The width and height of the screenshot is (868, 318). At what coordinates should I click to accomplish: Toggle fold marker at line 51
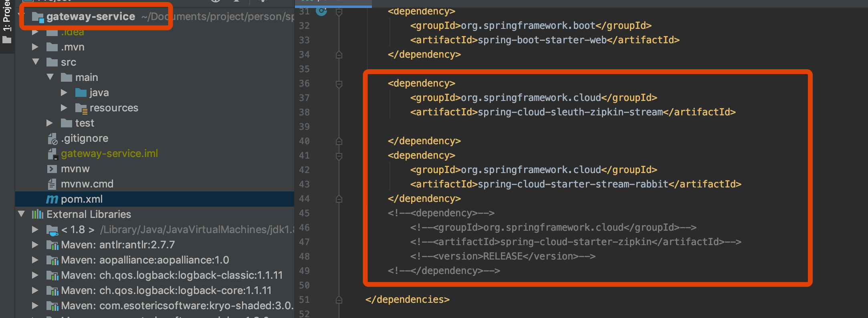pos(339,300)
